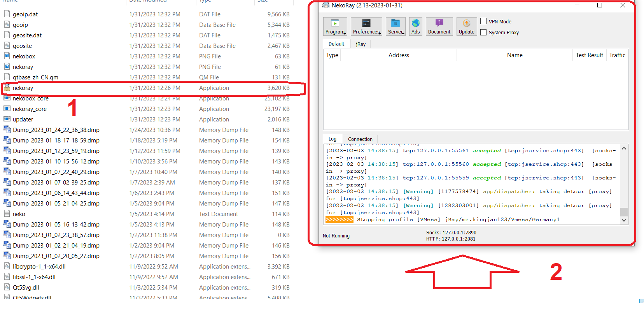Toggle the System Proxy checkbox
This screenshot has height=311, width=644.
(x=483, y=32)
